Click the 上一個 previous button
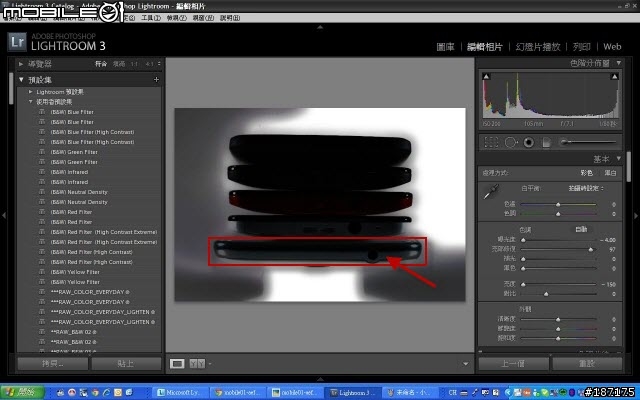640x400 pixels. (513, 363)
